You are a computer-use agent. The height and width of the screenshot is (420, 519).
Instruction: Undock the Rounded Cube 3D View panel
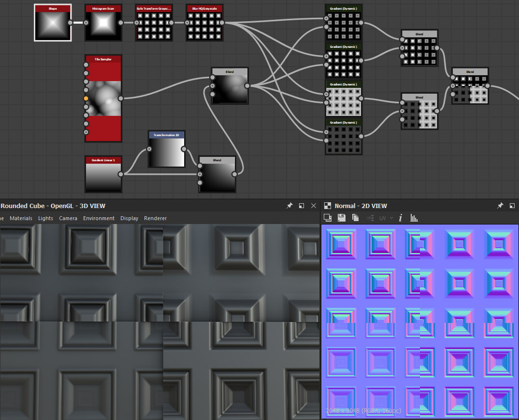point(301,206)
